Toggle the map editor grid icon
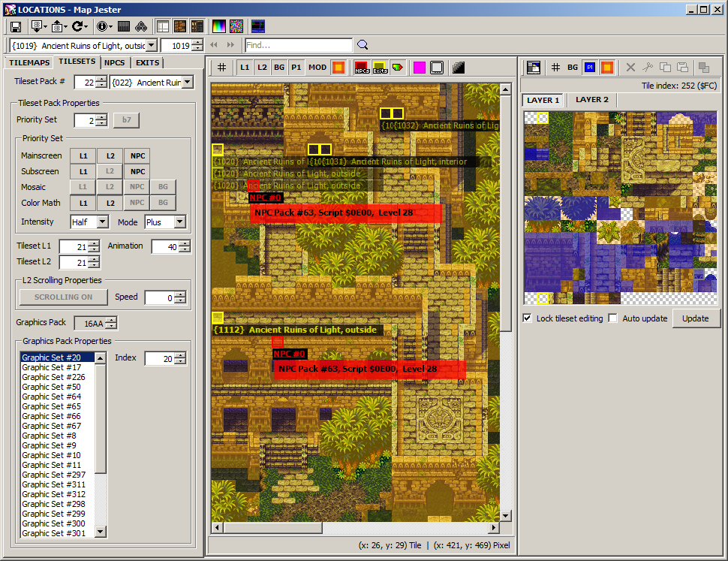Image resolution: width=728 pixels, height=561 pixels. pos(221,68)
